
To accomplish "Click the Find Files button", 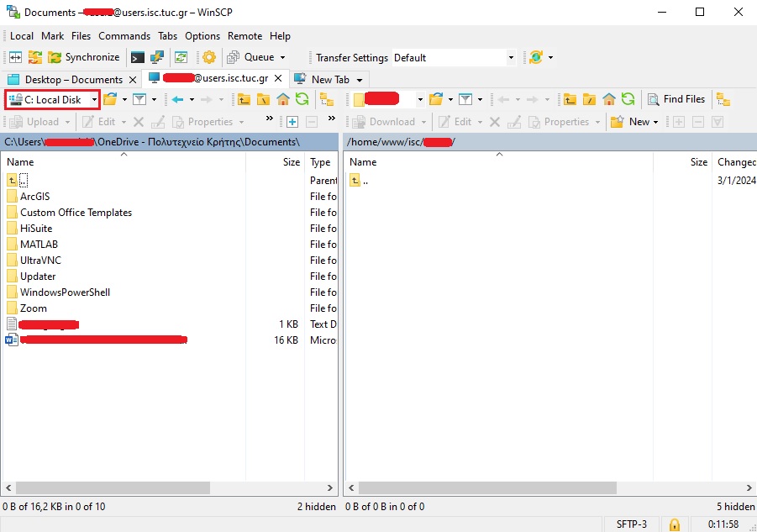I will tap(676, 99).
